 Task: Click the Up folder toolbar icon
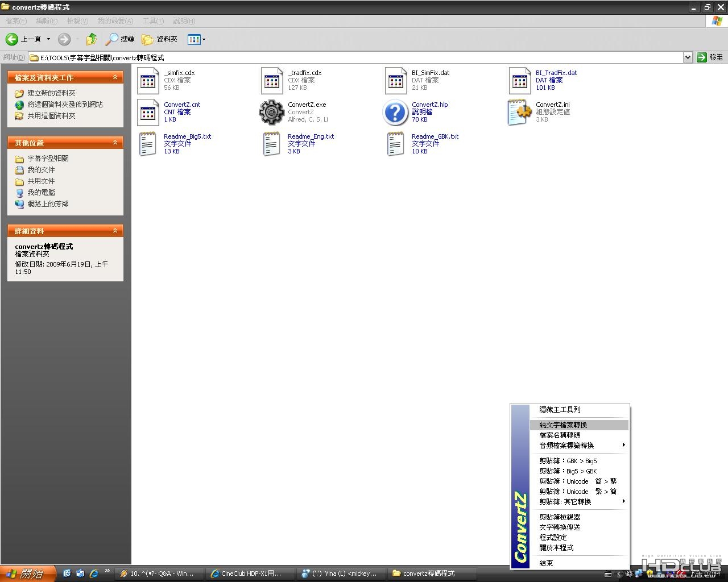(x=92, y=39)
